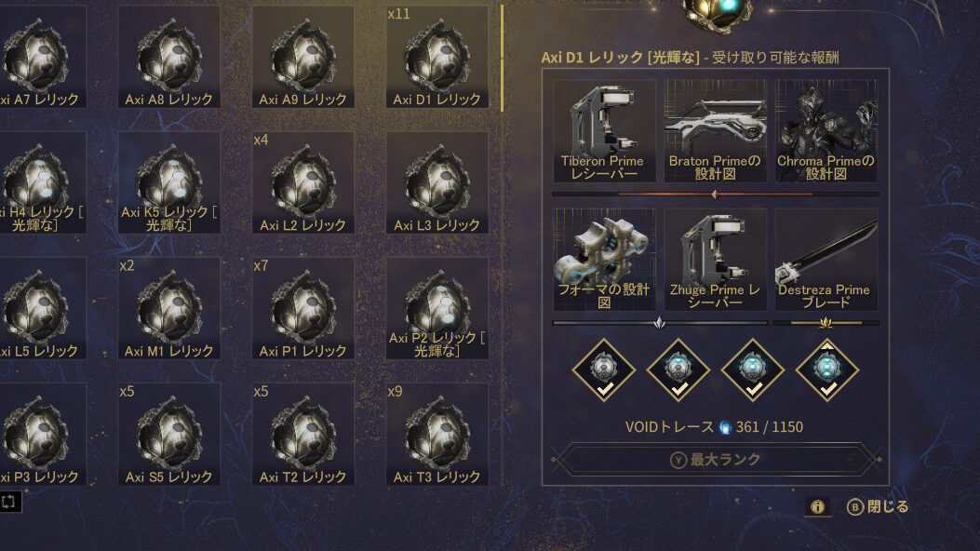Select the radiant refinement level diamond

pyautogui.click(x=827, y=370)
